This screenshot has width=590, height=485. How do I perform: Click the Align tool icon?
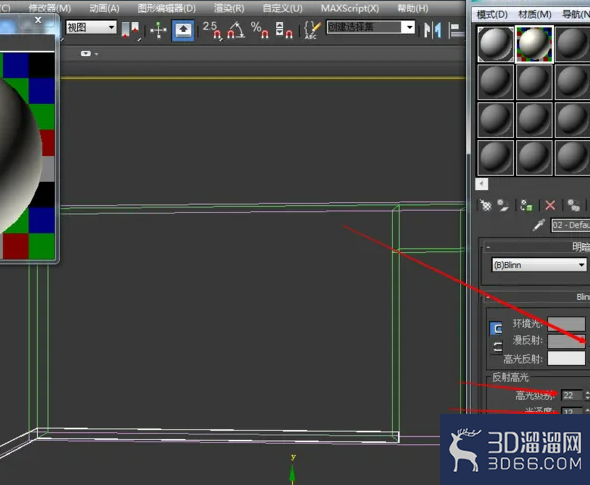click(x=457, y=30)
